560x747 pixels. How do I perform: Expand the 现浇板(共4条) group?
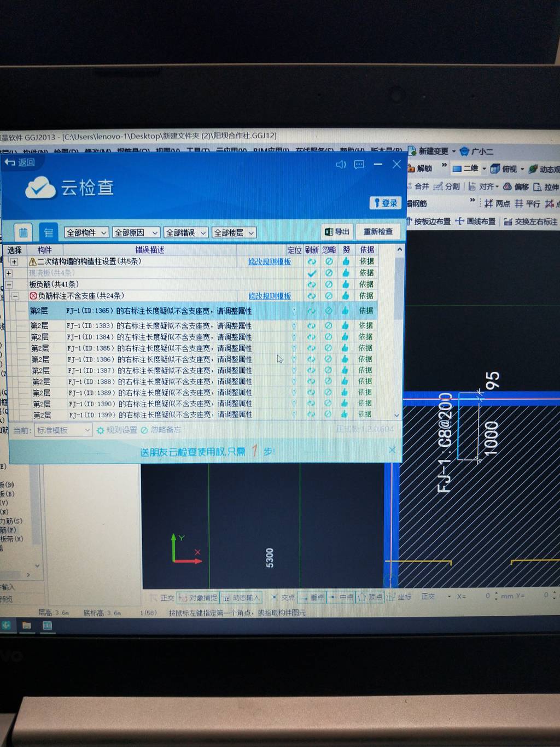pos(8,273)
